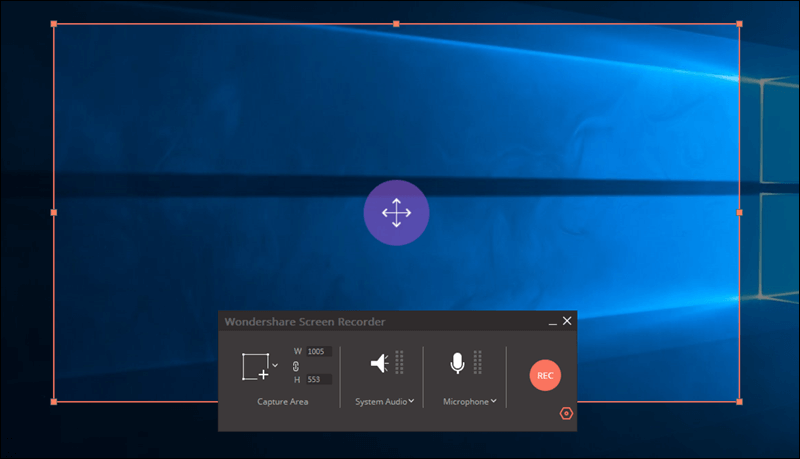Start recording with the REC button

click(545, 375)
